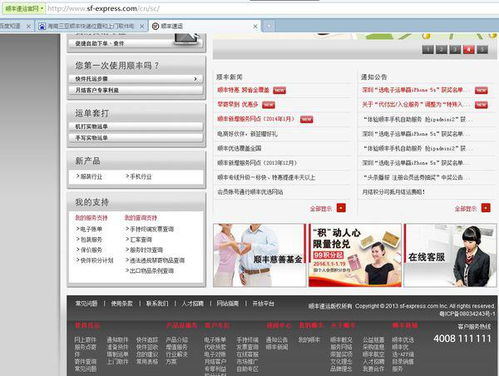Open the 顺丰慈善基金 banner
The image size is (499, 376).
(x=259, y=255)
